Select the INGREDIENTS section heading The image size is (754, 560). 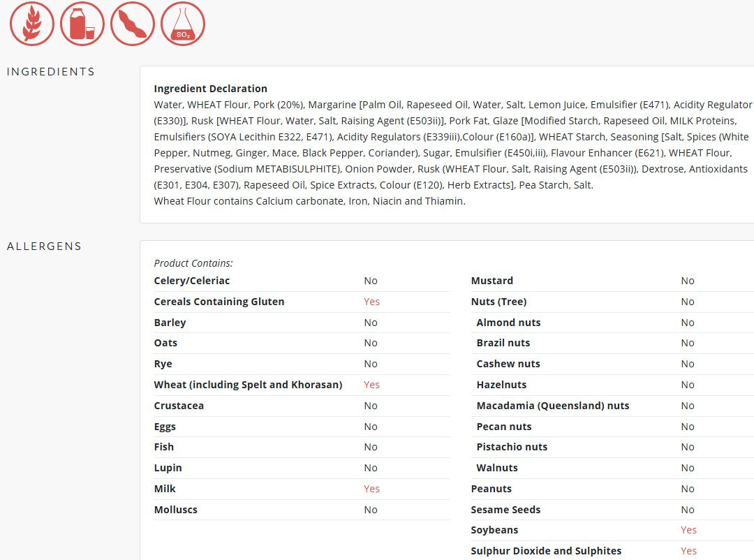(50, 72)
